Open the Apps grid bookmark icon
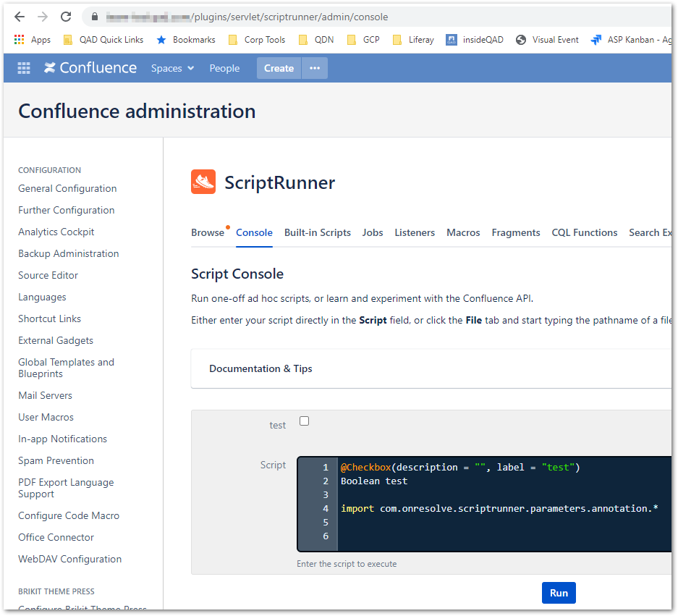Image resolution: width=678 pixels, height=616 pixels. point(19,40)
